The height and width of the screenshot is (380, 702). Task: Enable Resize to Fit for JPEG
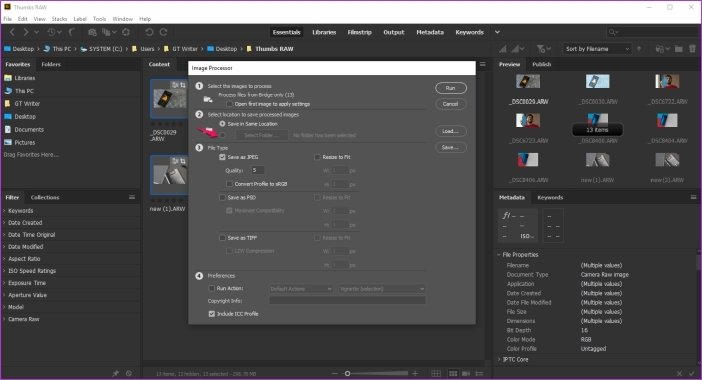pyautogui.click(x=317, y=157)
